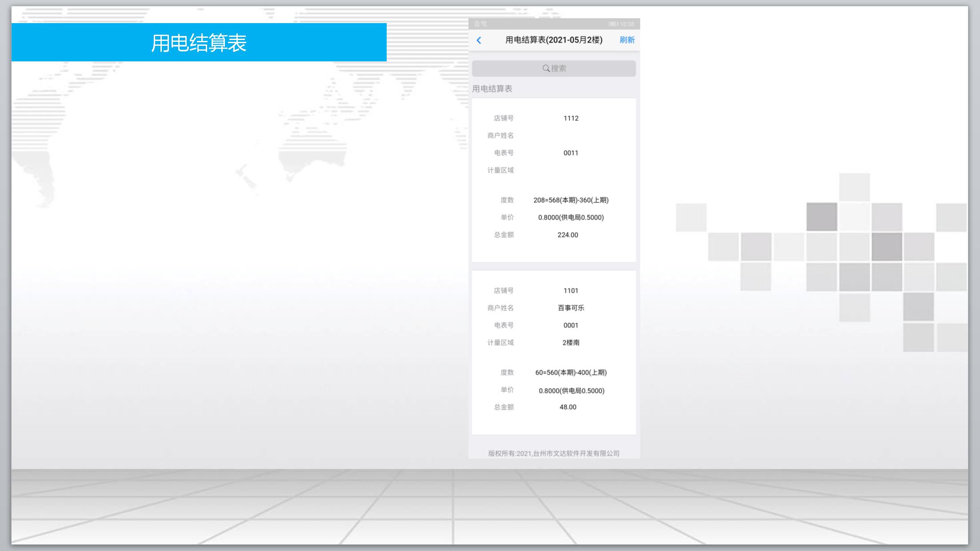Screen dimensions: 980x551
Task: Click the magnifier icon in search bar
Action: 546,68
